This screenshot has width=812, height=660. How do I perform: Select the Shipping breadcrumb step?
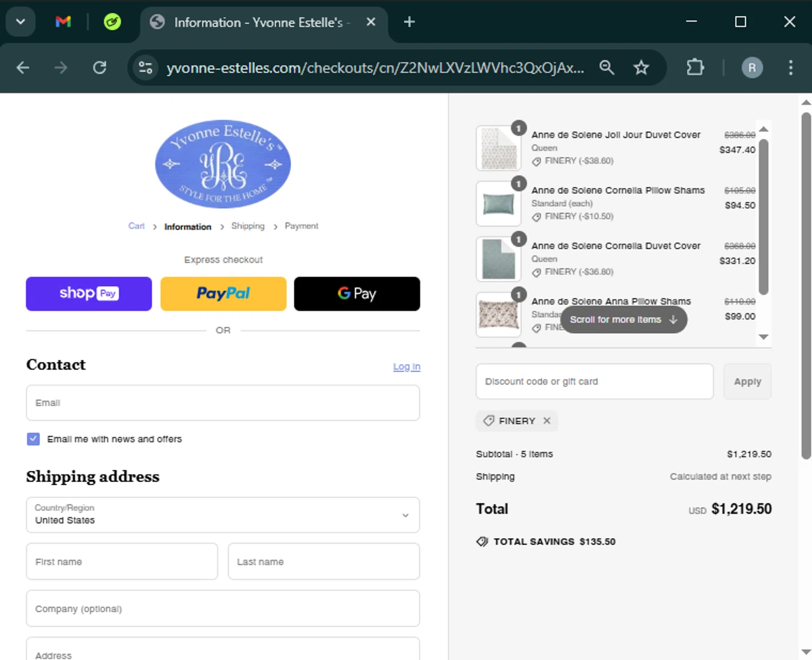point(248,226)
